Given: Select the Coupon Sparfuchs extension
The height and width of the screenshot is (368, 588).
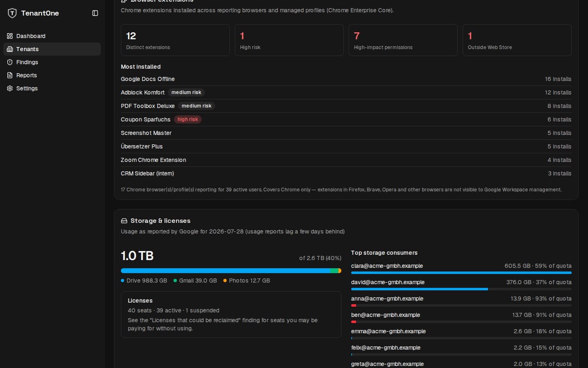Looking at the screenshot, I should (x=145, y=119).
